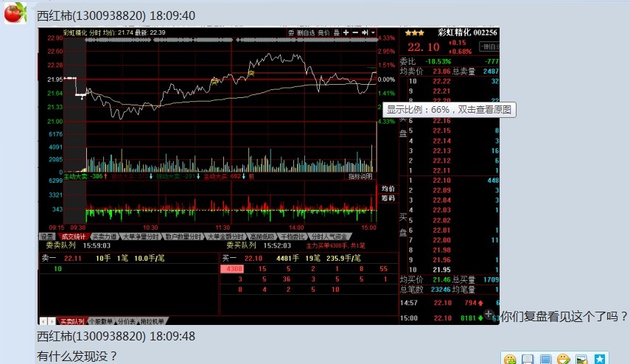Click buy level 10 price 21.95
630x364 pixels.
click(441, 270)
